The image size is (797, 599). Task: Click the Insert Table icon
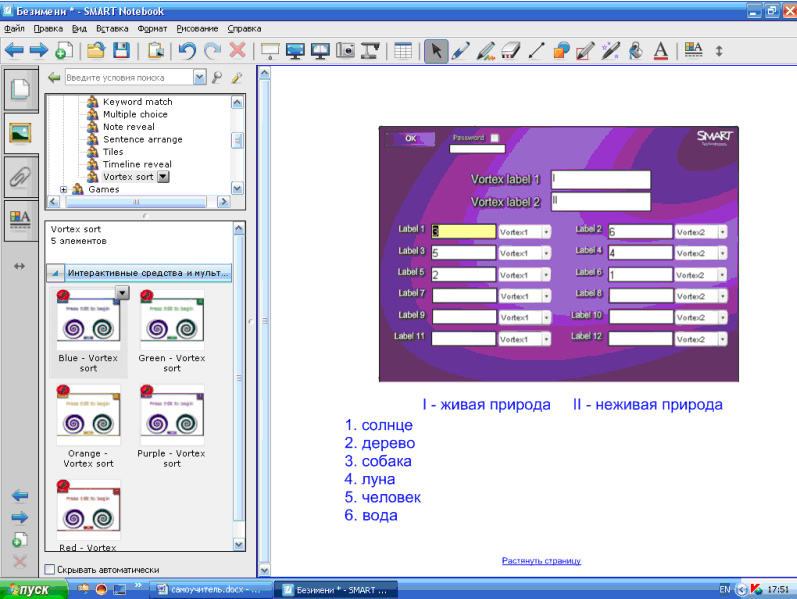pyautogui.click(x=403, y=50)
